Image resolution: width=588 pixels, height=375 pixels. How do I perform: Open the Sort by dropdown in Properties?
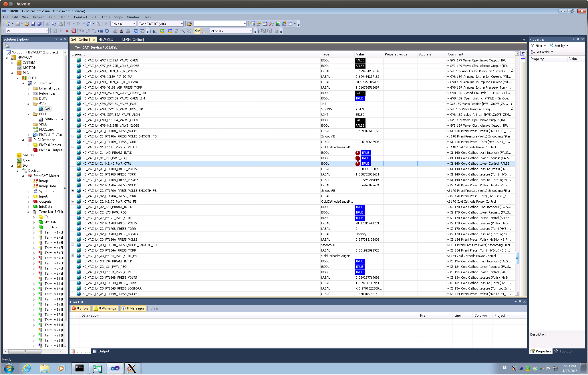[x=559, y=46]
